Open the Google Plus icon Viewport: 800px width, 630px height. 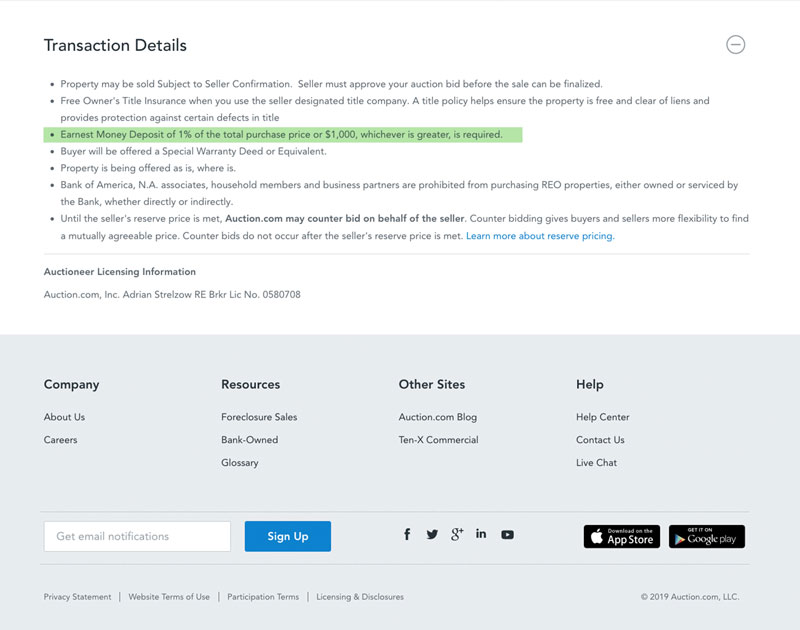point(457,534)
